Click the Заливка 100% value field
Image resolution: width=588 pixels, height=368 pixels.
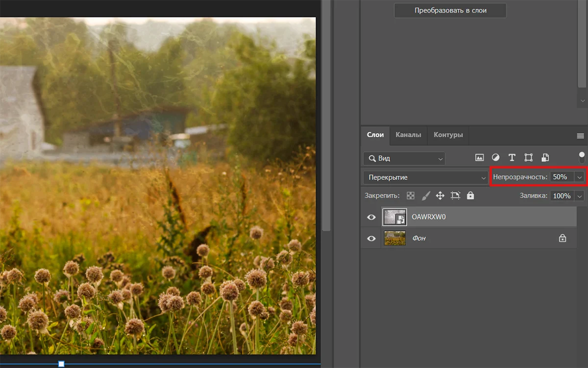click(562, 196)
